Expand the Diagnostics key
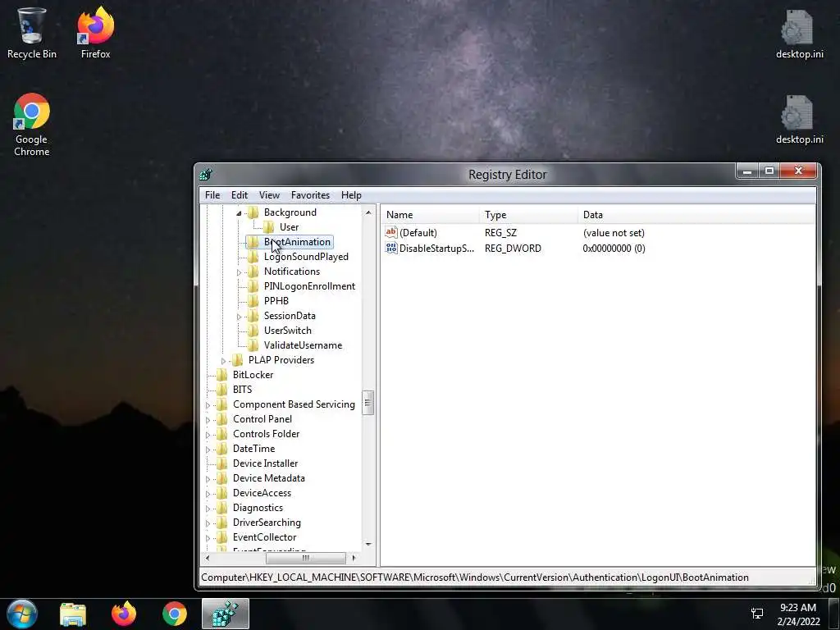The image size is (840, 630). tap(208, 509)
